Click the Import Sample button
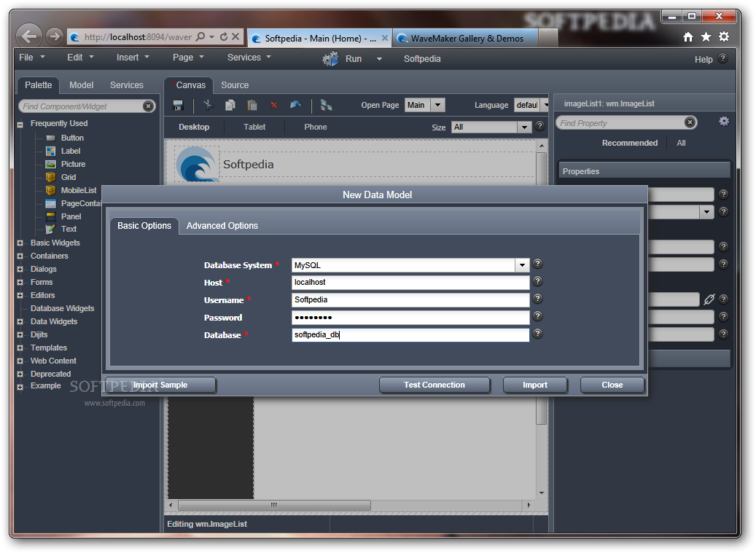The image size is (756, 553). 160,385
